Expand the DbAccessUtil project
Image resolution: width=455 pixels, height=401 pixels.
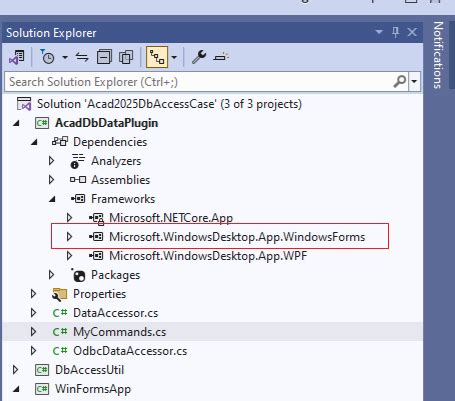[x=15, y=370]
